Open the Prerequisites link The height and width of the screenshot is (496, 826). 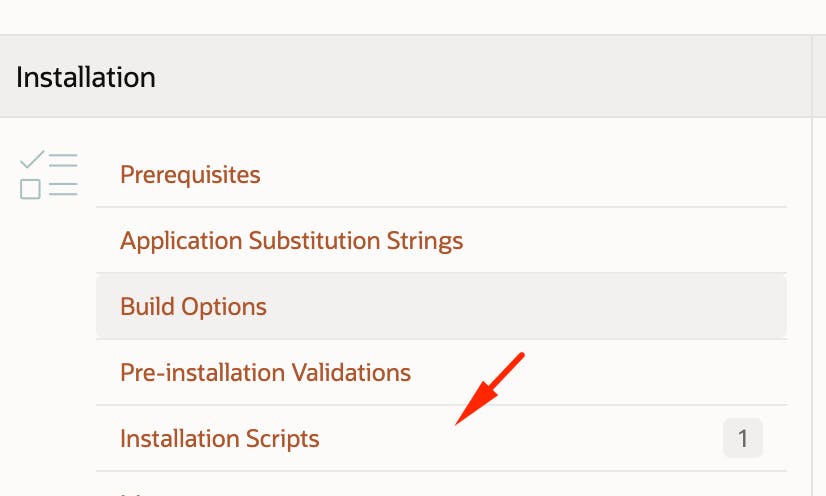click(x=190, y=174)
